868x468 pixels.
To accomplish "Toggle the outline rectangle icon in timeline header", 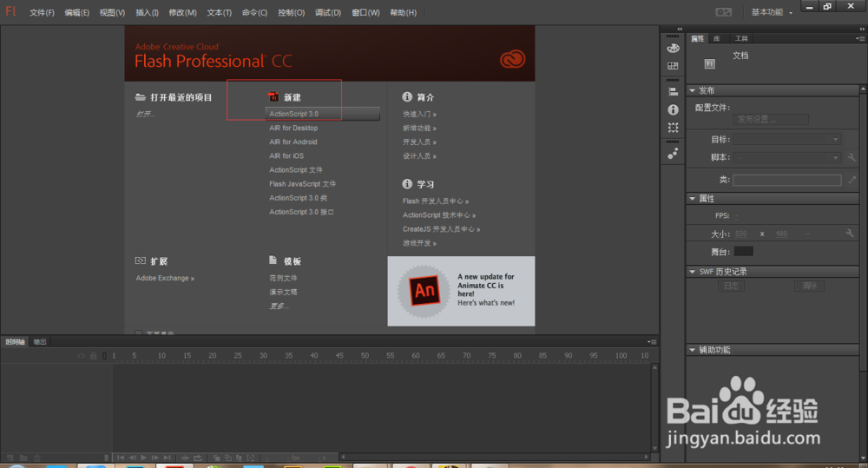I will click(x=104, y=356).
